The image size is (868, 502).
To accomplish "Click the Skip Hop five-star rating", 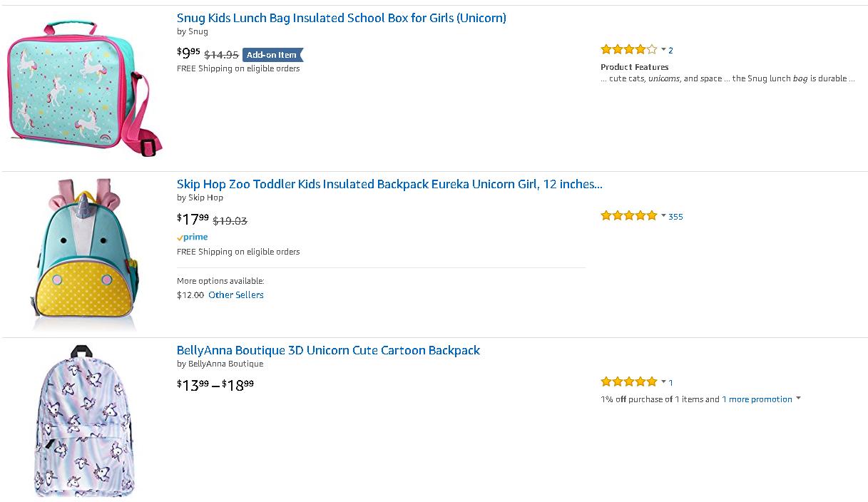I will tap(628, 216).
